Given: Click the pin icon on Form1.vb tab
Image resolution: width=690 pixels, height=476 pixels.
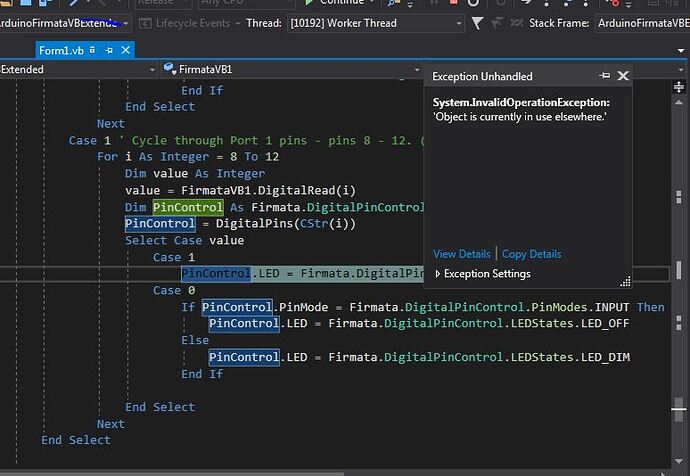Looking at the screenshot, I should [109, 51].
